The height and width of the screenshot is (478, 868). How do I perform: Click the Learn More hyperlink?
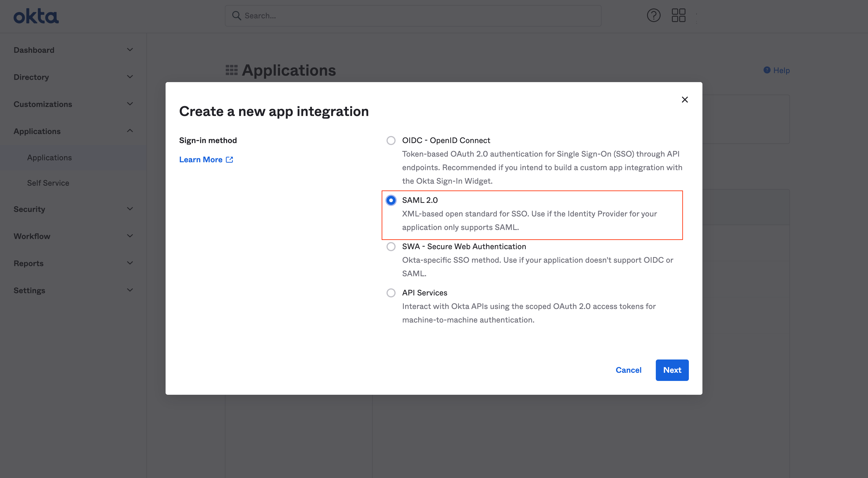pyautogui.click(x=206, y=159)
